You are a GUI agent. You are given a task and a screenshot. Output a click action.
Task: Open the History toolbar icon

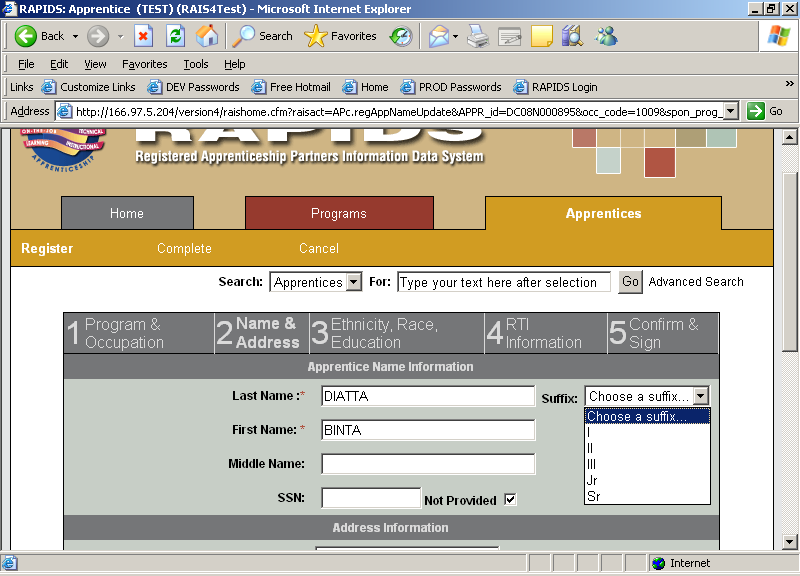400,36
